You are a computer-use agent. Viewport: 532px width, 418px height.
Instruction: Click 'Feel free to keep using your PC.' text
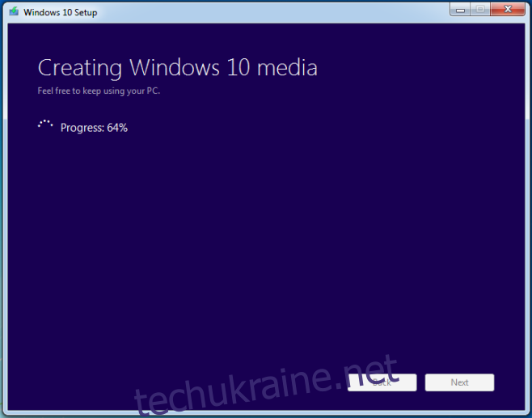point(99,91)
